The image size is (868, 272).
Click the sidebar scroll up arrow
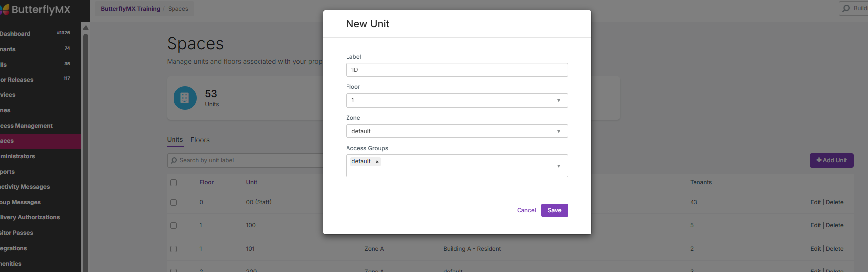point(86,28)
